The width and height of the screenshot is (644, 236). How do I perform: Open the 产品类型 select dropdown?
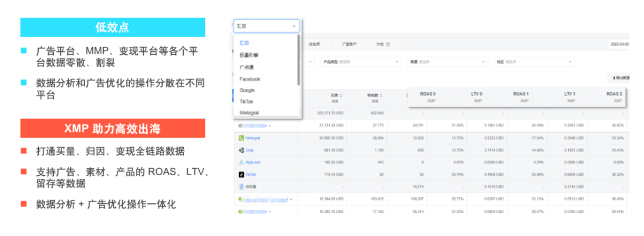pyautogui.click(x=361, y=62)
